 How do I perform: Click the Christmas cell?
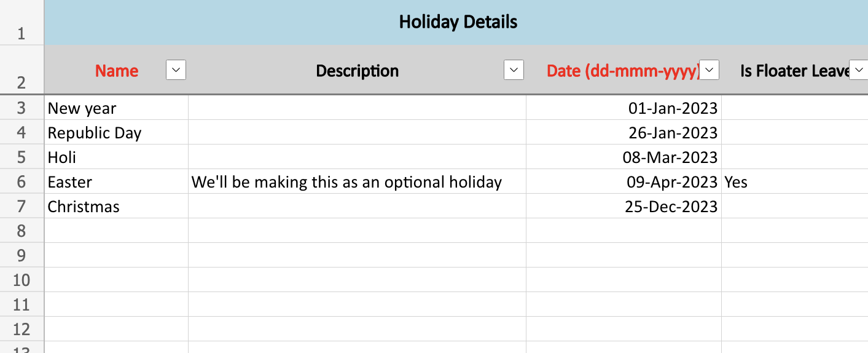pos(117,207)
